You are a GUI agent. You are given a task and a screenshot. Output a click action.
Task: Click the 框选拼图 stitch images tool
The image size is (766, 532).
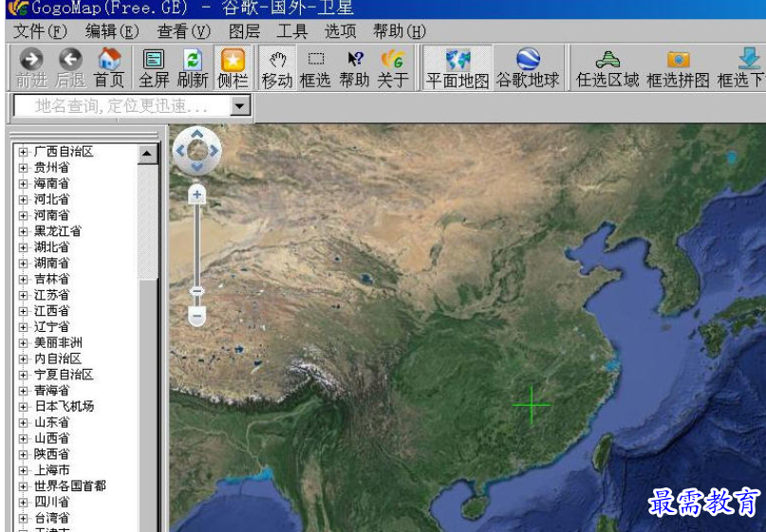(x=678, y=67)
